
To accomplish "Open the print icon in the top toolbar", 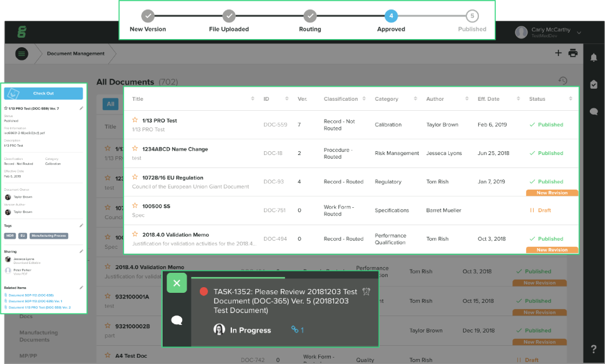I will pos(573,54).
